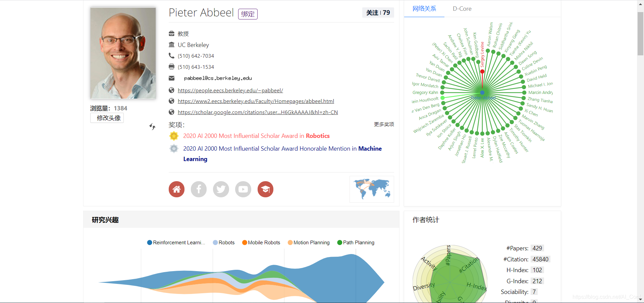Click the swap arrows icon under the photo

(x=152, y=127)
